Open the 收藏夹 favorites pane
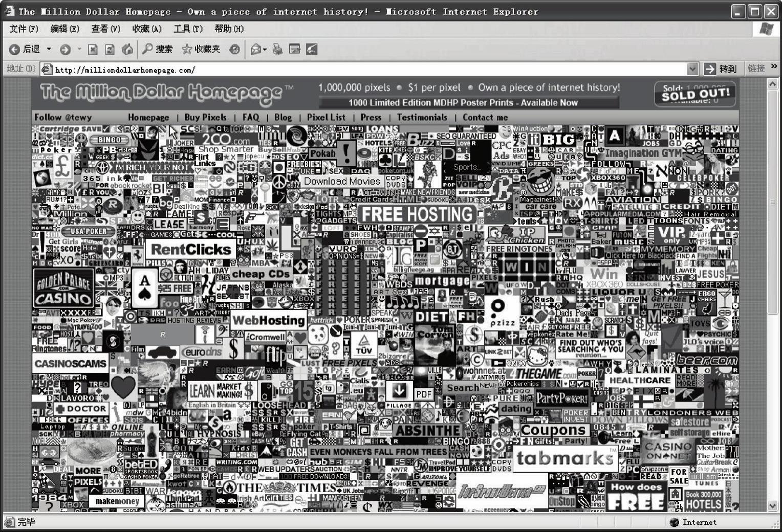Screen dimensions: 782x532 tap(201, 49)
